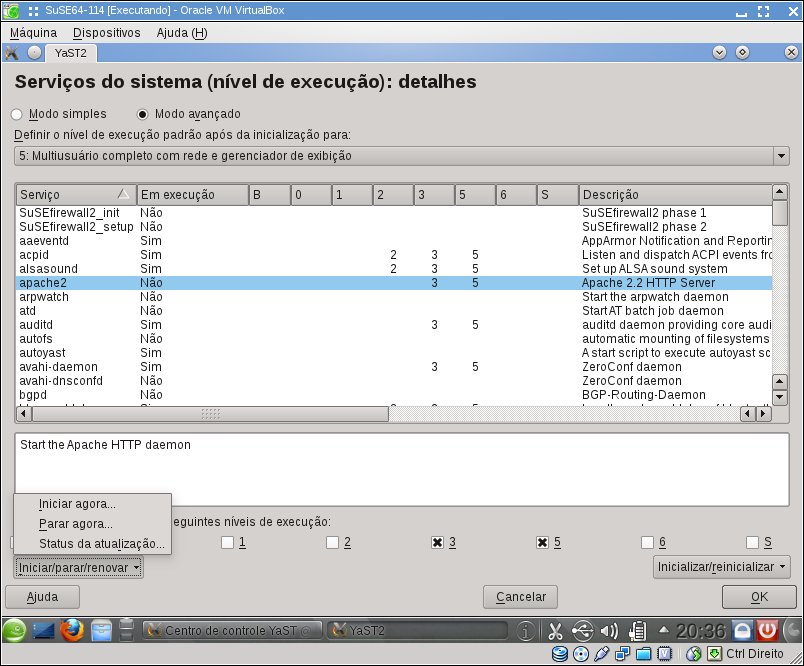
Task: Toggle runlevel S checkbox
Action: click(753, 542)
